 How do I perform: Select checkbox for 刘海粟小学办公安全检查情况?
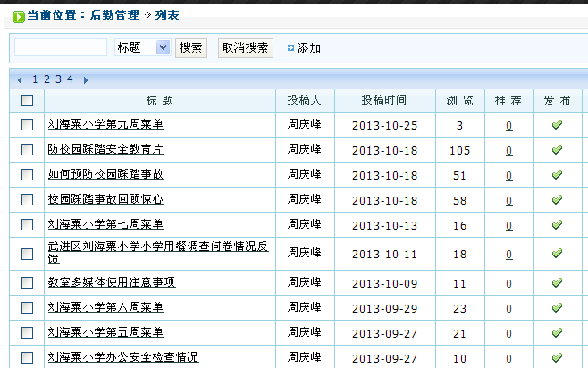point(27,358)
